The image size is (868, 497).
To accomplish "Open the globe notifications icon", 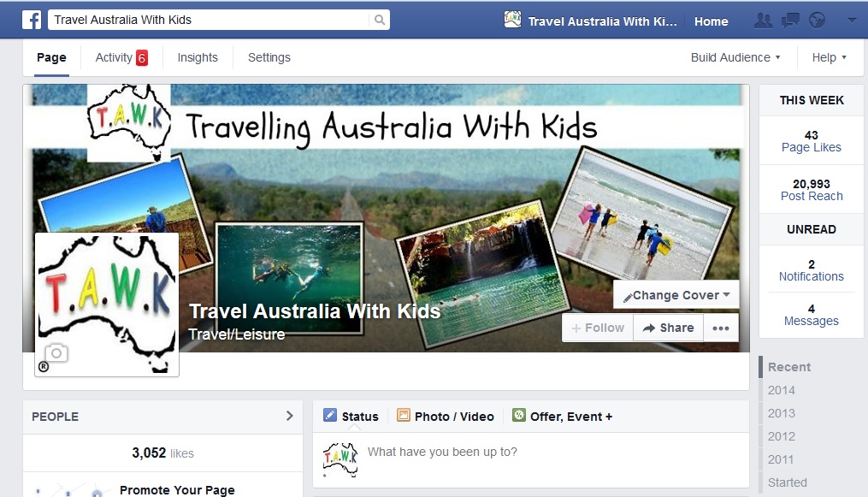I will point(817,21).
